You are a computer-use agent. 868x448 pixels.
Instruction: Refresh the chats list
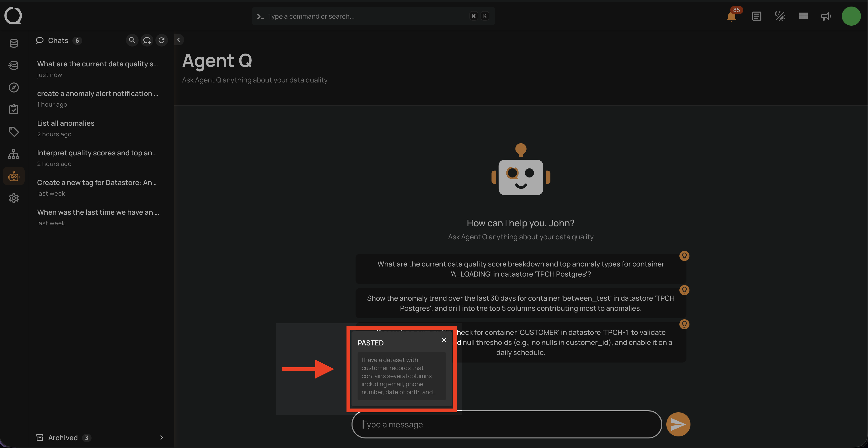pos(162,40)
